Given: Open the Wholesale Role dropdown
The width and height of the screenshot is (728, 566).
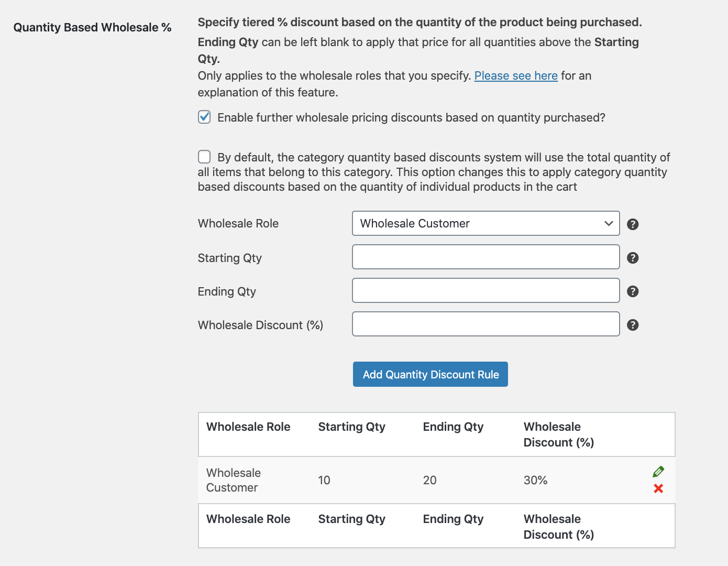Looking at the screenshot, I should tap(486, 223).
